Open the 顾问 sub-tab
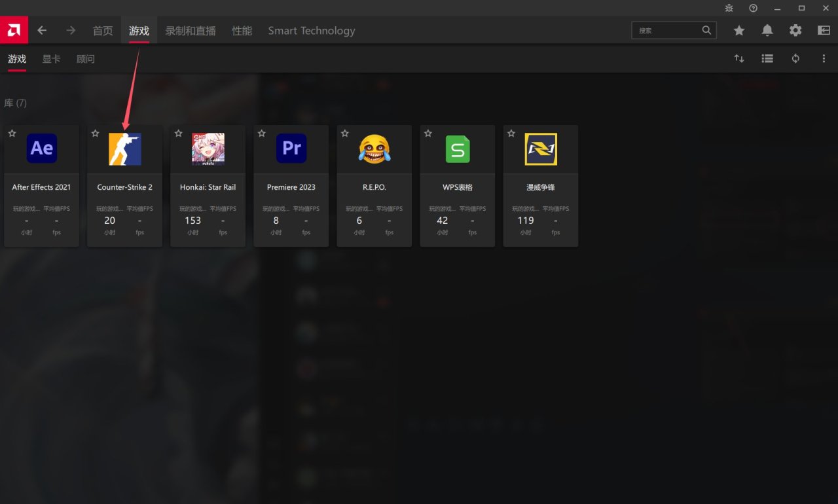 86,59
